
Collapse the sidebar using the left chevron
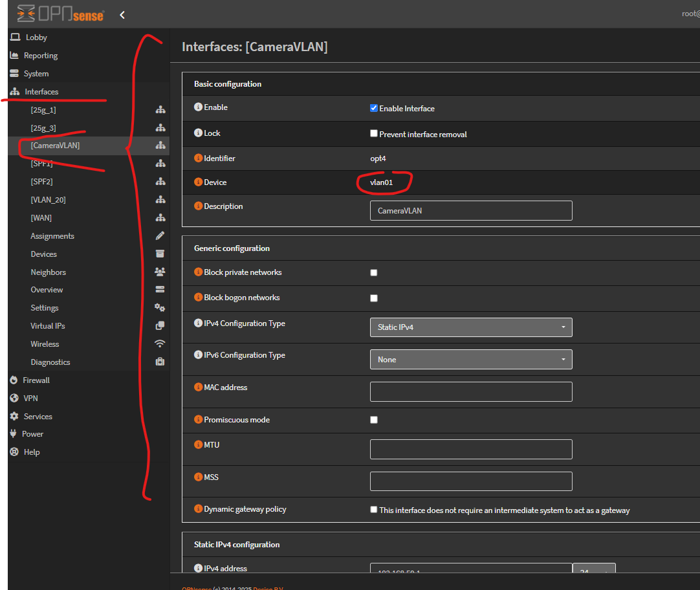(x=122, y=13)
